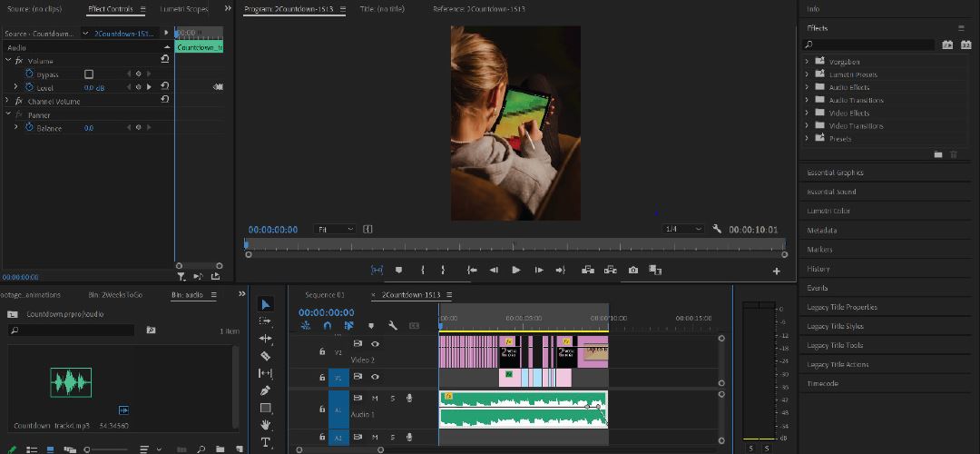Select the Razor tool in the toolbar
980x454 pixels.
[265, 356]
